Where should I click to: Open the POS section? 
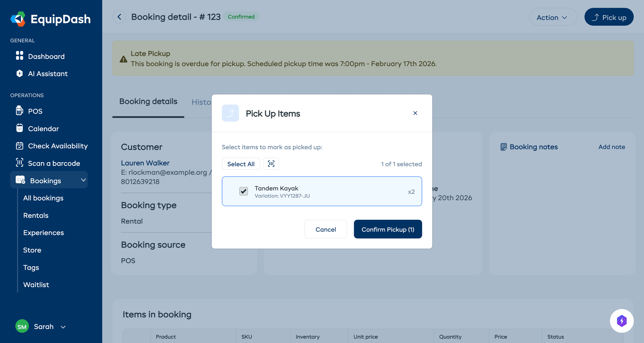[x=35, y=111]
